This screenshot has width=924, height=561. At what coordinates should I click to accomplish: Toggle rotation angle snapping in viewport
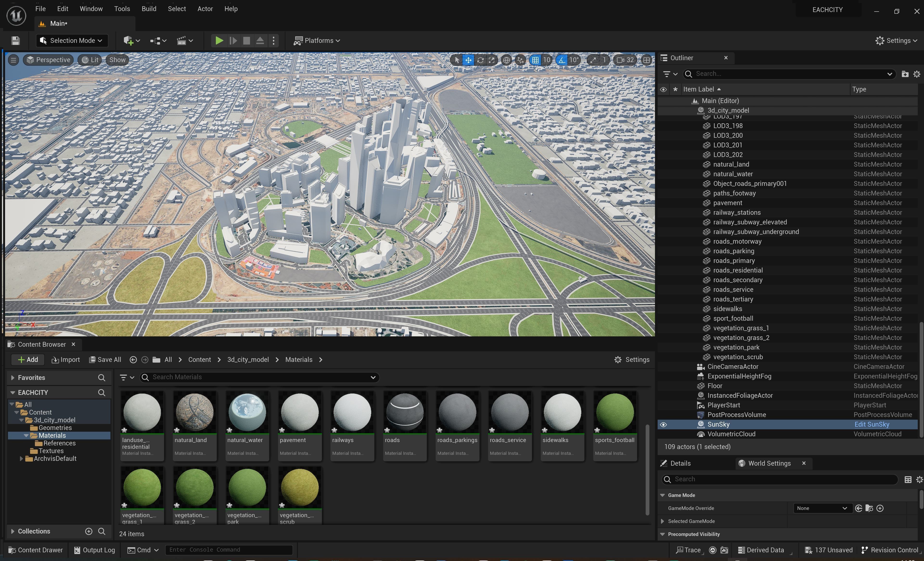coord(561,60)
